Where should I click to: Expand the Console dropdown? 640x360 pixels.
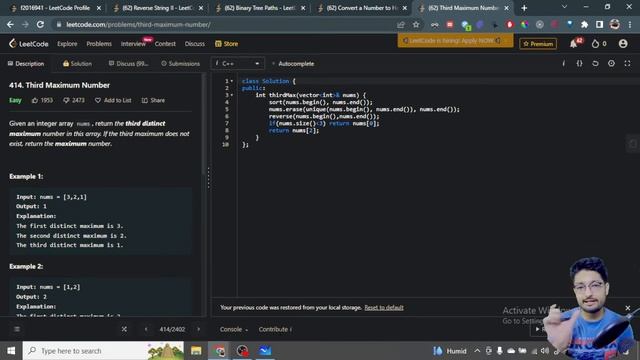tap(233, 329)
